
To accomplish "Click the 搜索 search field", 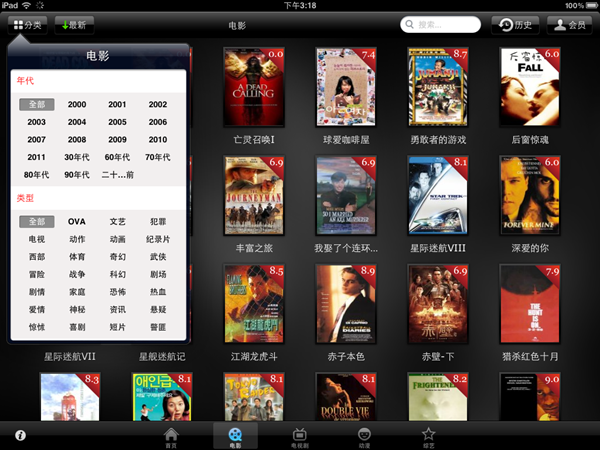I will [x=440, y=25].
